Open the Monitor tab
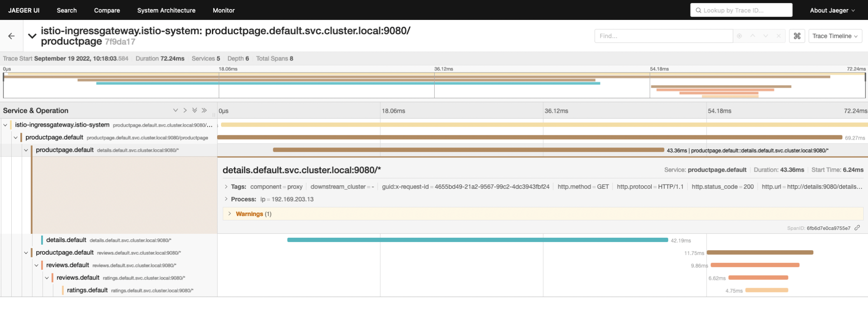 click(x=224, y=10)
